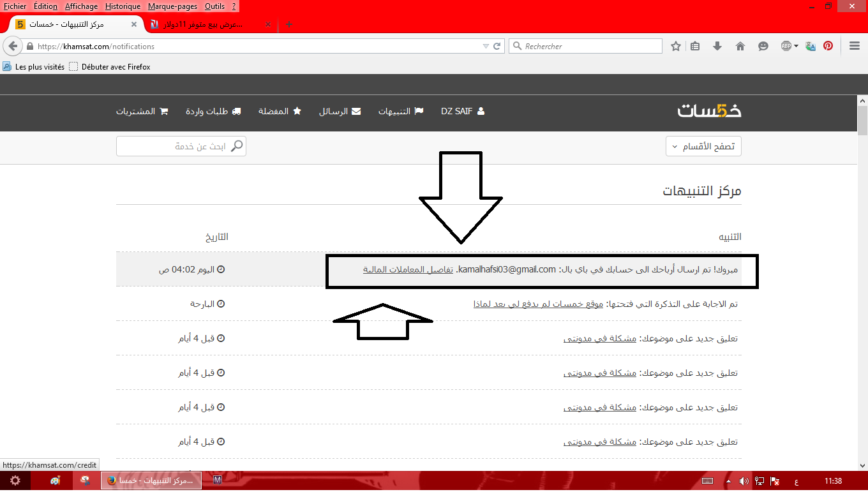The image size is (868, 499).
Task: Click the page's vertical scrollbar
Action: click(x=862, y=287)
